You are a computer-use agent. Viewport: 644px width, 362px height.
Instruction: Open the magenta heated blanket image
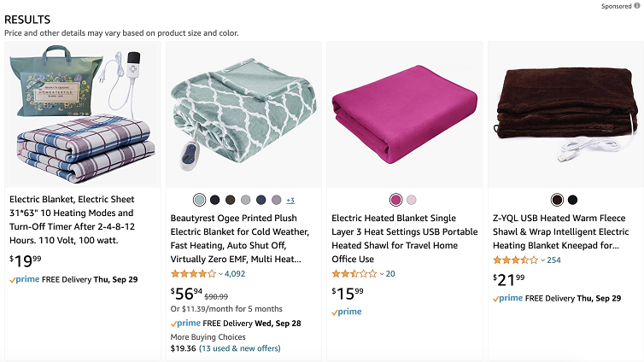pyautogui.click(x=405, y=114)
